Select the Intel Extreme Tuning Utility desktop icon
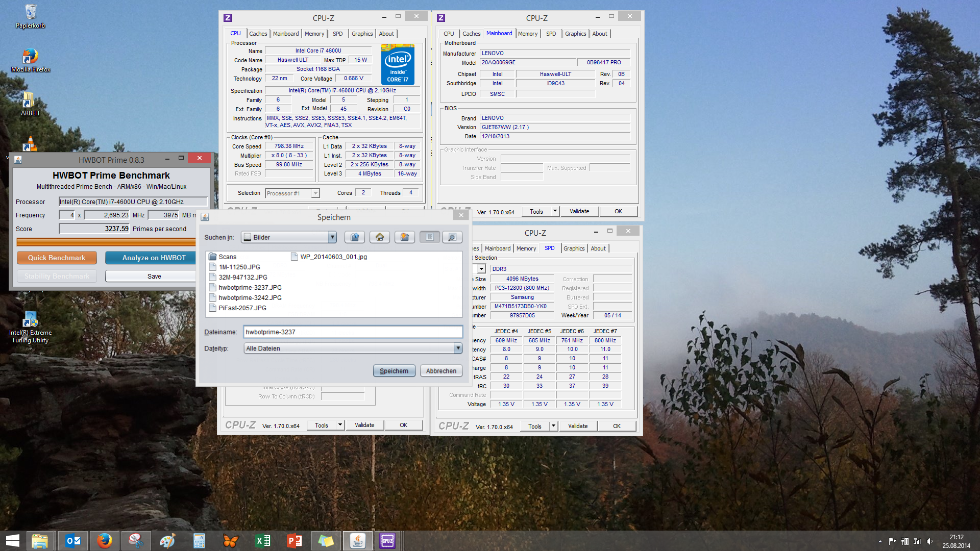Viewport: 980px width, 551px height. 30,328
